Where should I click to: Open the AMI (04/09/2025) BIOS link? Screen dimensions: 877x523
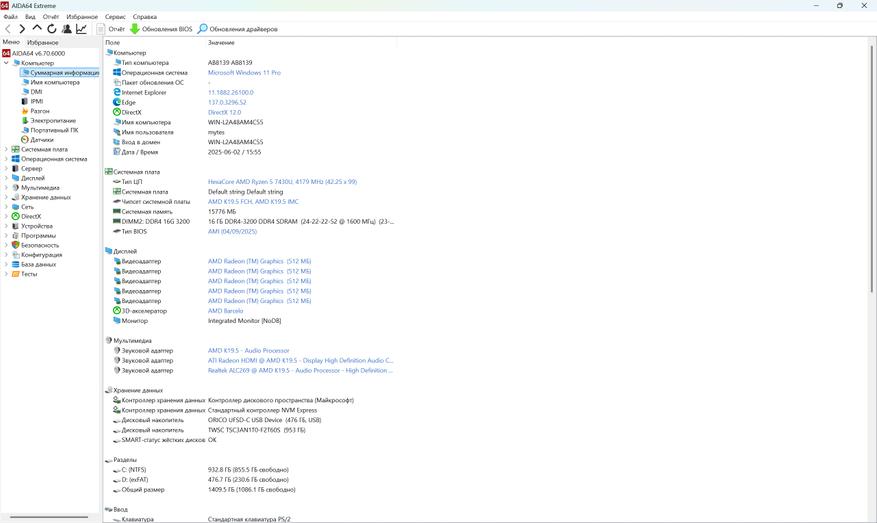(232, 232)
